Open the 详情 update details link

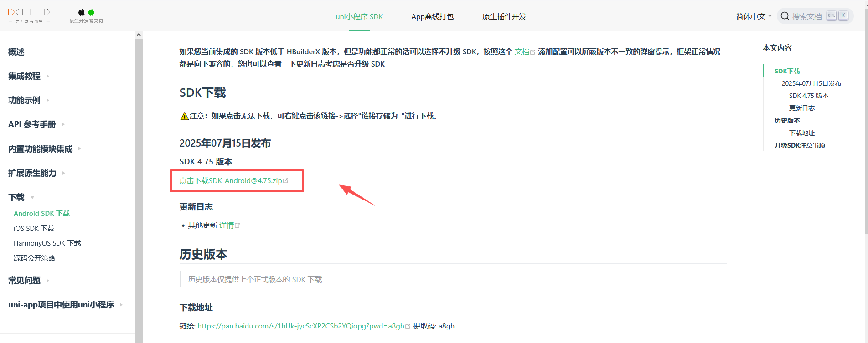[227, 225]
